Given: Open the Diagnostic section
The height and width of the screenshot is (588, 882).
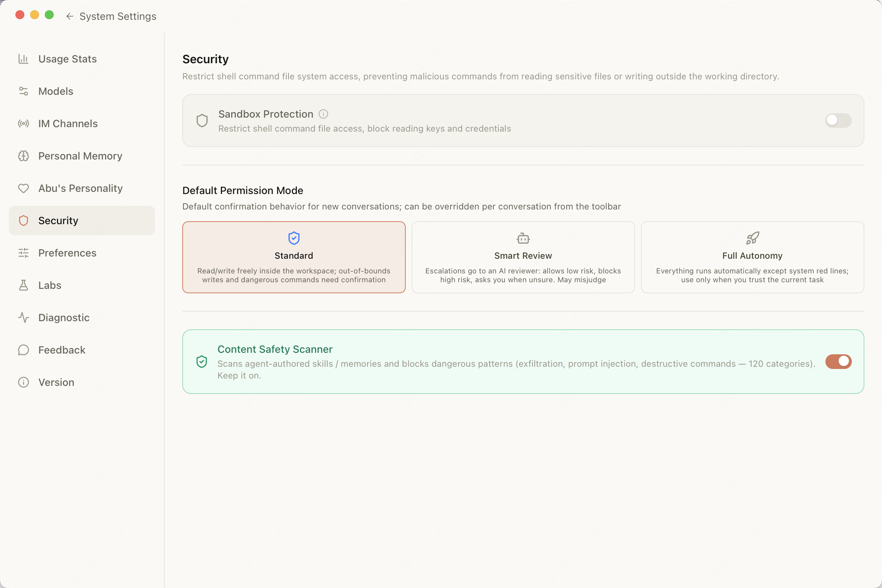Looking at the screenshot, I should pos(82,318).
